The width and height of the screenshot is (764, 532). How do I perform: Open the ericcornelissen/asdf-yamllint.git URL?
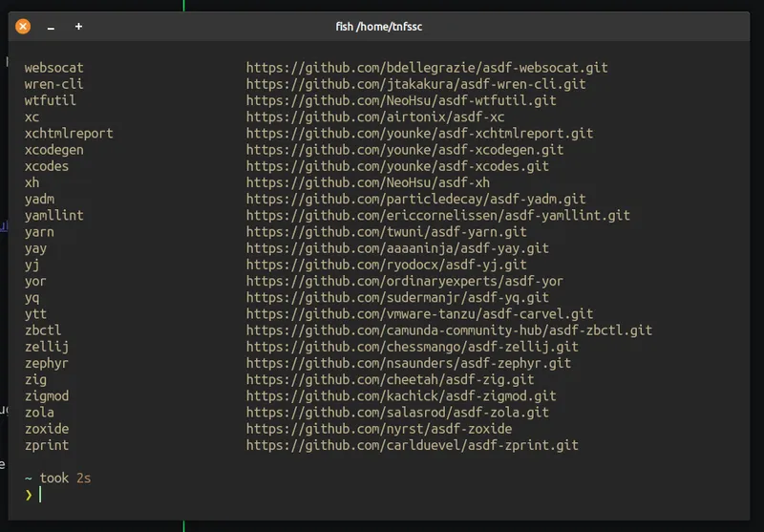pyautogui.click(x=438, y=215)
